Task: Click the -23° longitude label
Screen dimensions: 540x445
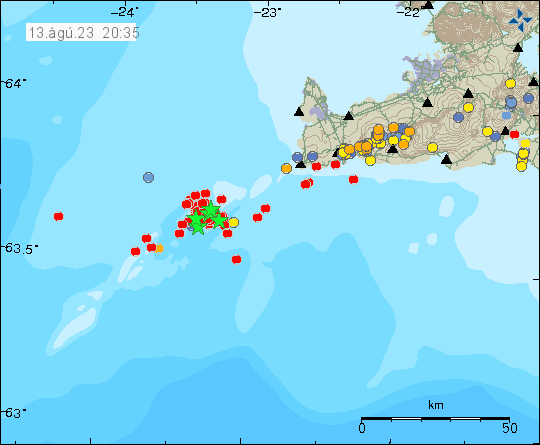Action: 267,13
